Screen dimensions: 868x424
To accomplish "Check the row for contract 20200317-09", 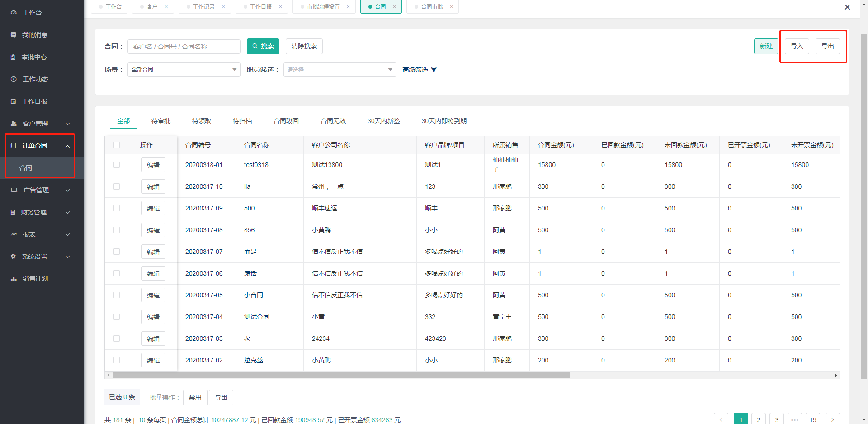I will [x=117, y=208].
